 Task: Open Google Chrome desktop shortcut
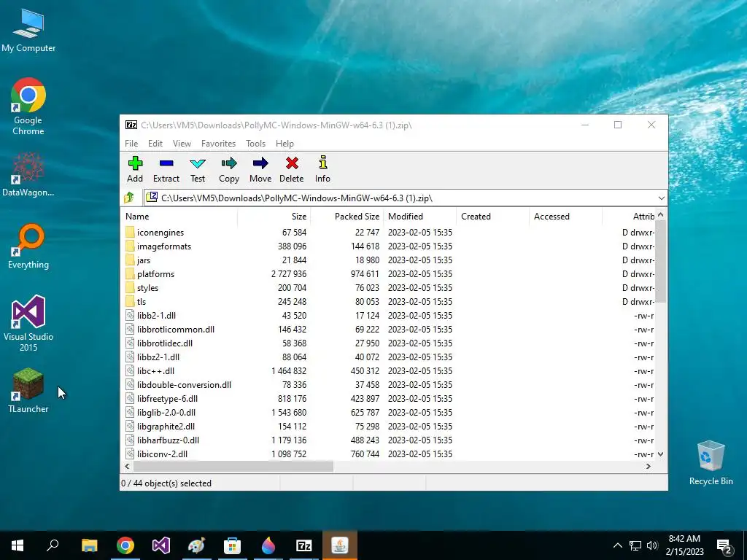[x=28, y=106]
